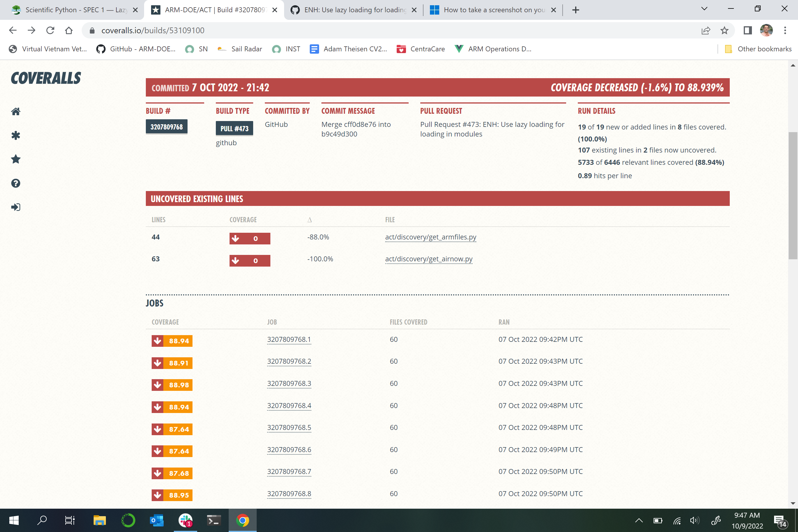Toggle the bookmark star for this page
Viewport: 798px width, 532px height.
(724, 30)
